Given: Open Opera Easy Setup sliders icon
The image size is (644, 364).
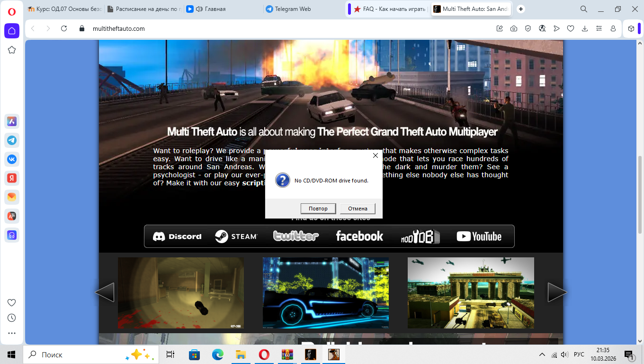Looking at the screenshot, I should coord(599,28).
